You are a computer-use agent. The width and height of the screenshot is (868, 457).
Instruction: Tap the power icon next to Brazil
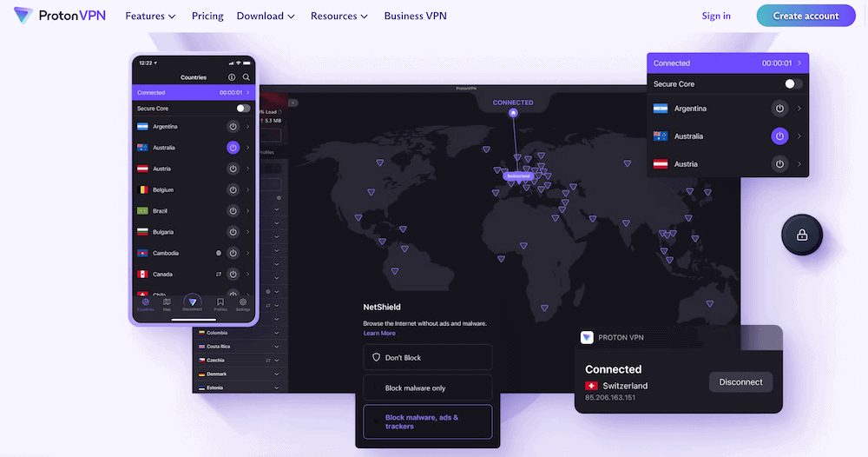click(x=233, y=211)
